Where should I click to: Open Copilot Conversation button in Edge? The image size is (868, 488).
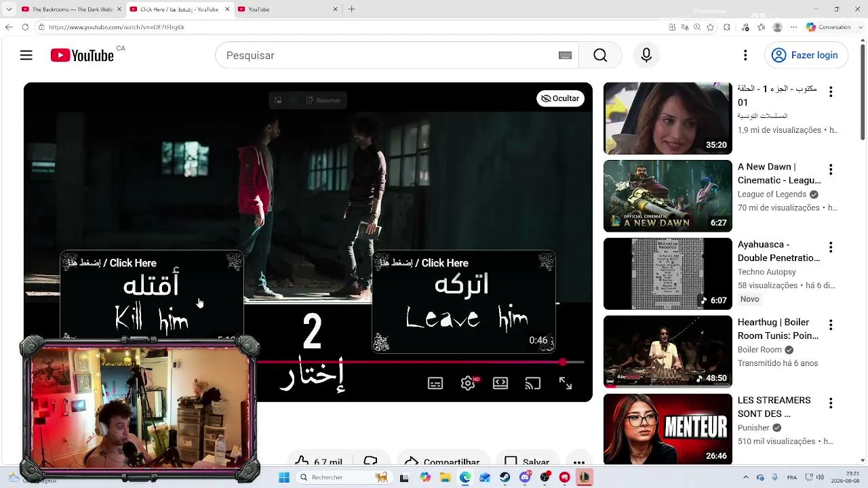(828, 27)
